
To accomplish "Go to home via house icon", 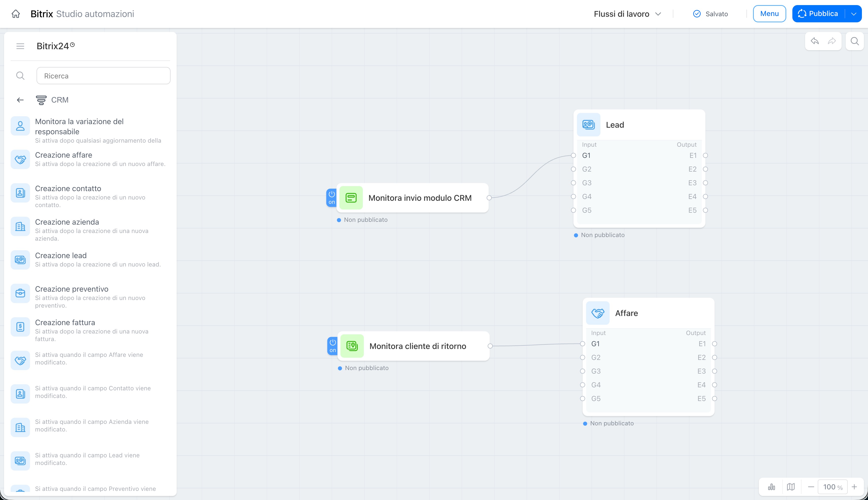I will [x=16, y=14].
